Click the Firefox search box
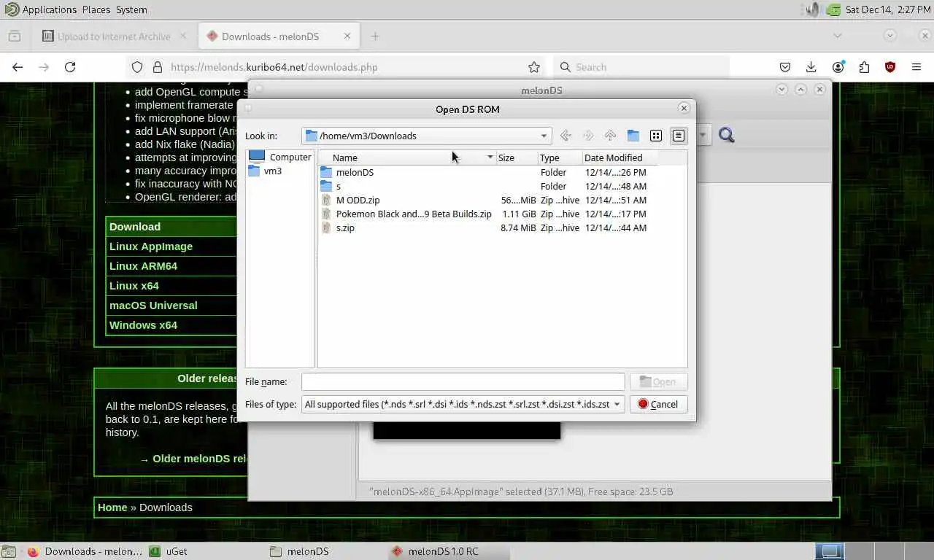934x560 pixels. coord(641,67)
